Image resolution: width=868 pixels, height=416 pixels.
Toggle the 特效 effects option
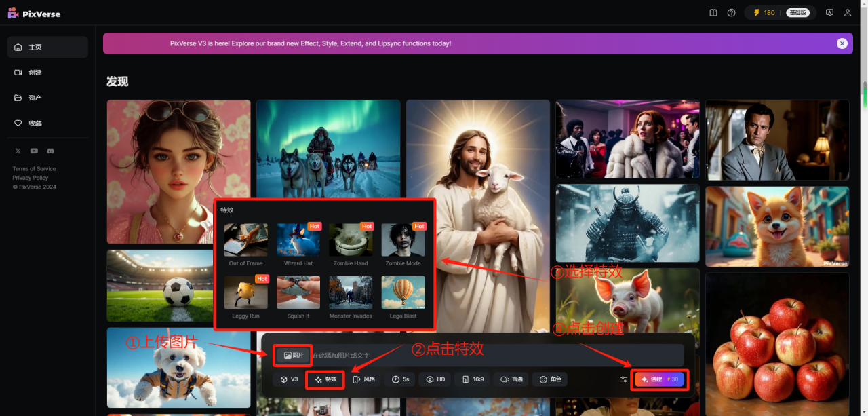point(325,379)
